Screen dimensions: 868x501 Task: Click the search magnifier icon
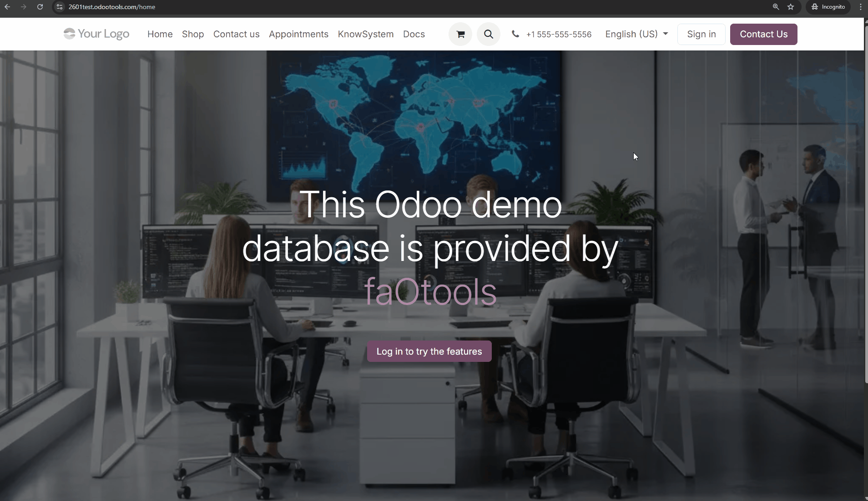pos(488,34)
